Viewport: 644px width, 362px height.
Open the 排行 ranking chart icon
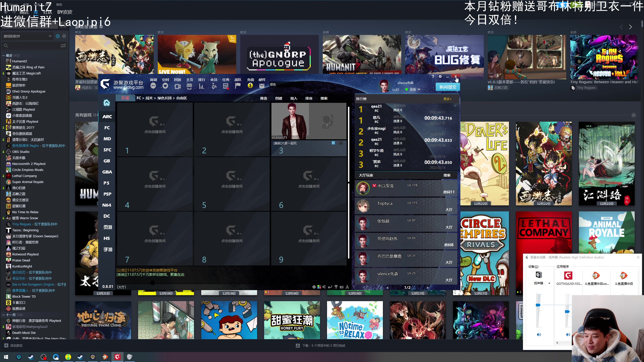[202, 86]
